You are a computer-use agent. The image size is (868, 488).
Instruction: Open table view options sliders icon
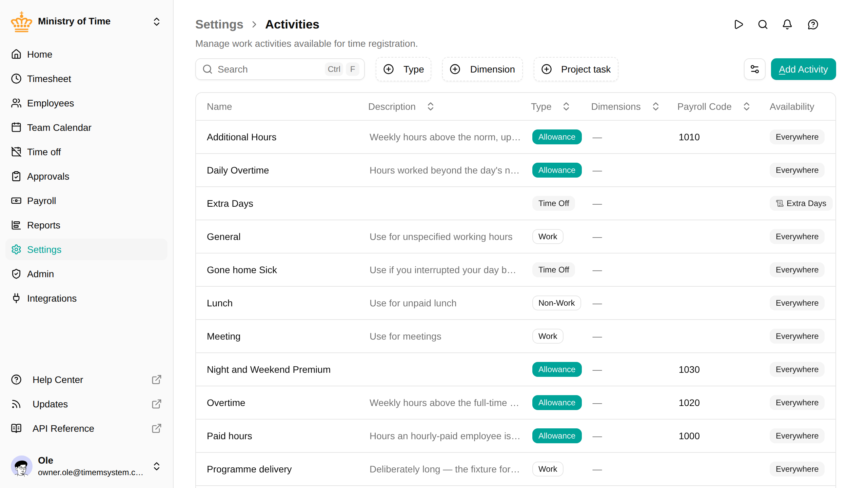click(x=755, y=69)
